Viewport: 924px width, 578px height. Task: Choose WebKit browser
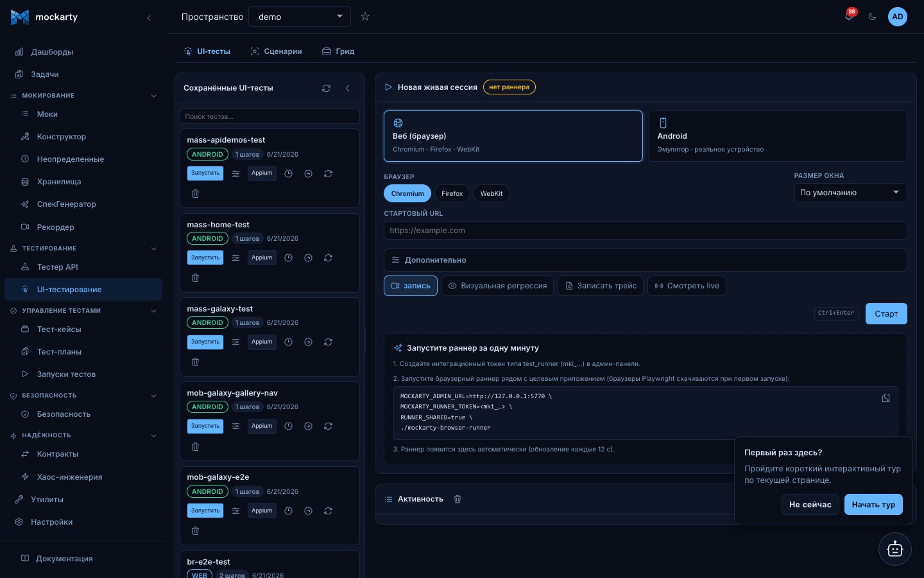(x=492, y=193)
